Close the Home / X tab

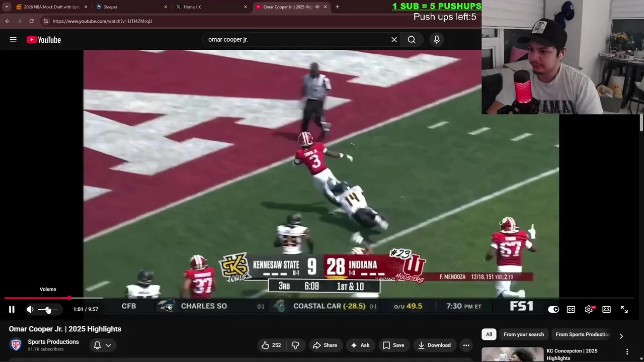246,7
